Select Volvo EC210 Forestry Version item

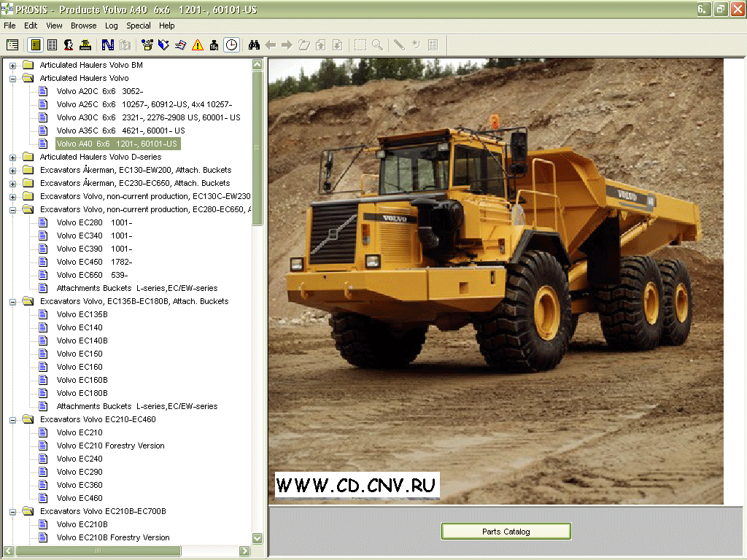point(111,446)
